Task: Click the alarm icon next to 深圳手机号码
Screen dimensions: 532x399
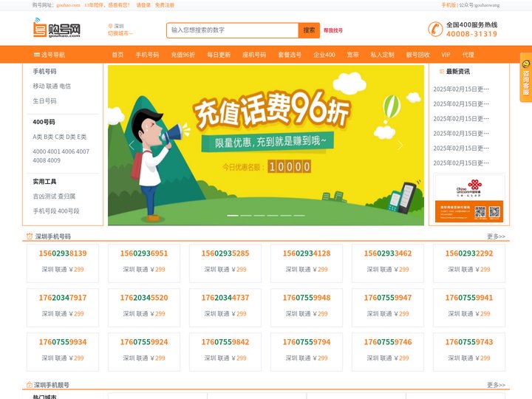Action: [x=30, y=236]
